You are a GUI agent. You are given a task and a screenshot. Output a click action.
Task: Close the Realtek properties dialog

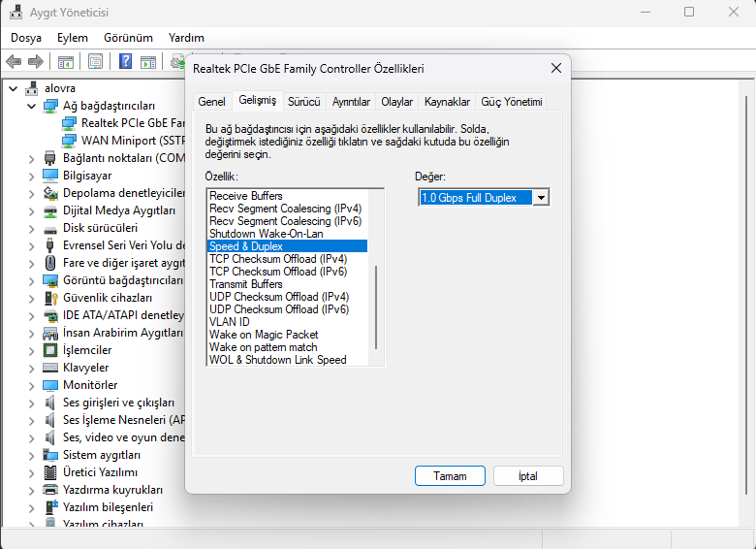pos(556,69)
